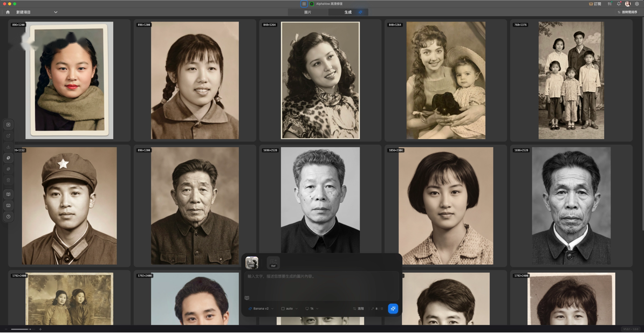Open the notifications bell icon
This screenshot has height=333, width=644.
[619, 4]
